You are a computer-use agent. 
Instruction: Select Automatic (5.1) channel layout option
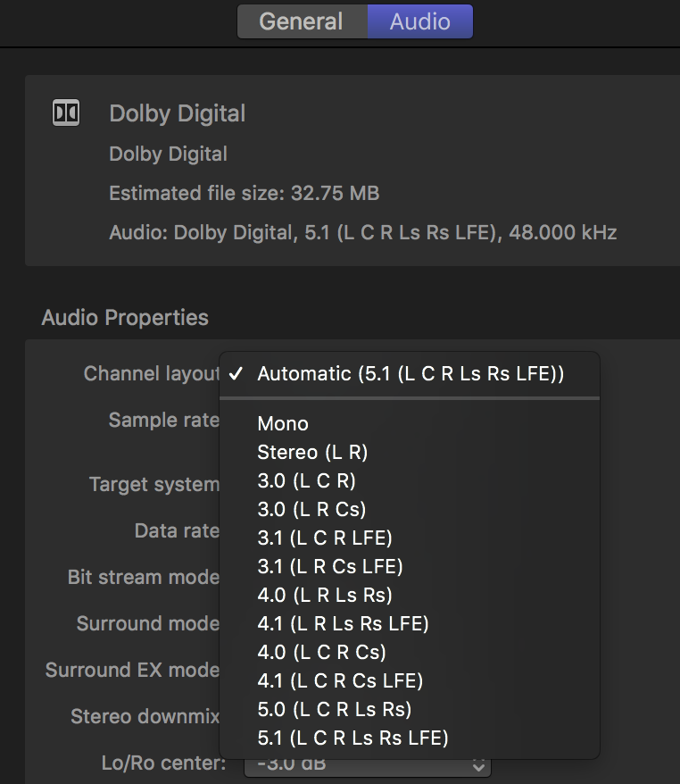coord(410,373)
